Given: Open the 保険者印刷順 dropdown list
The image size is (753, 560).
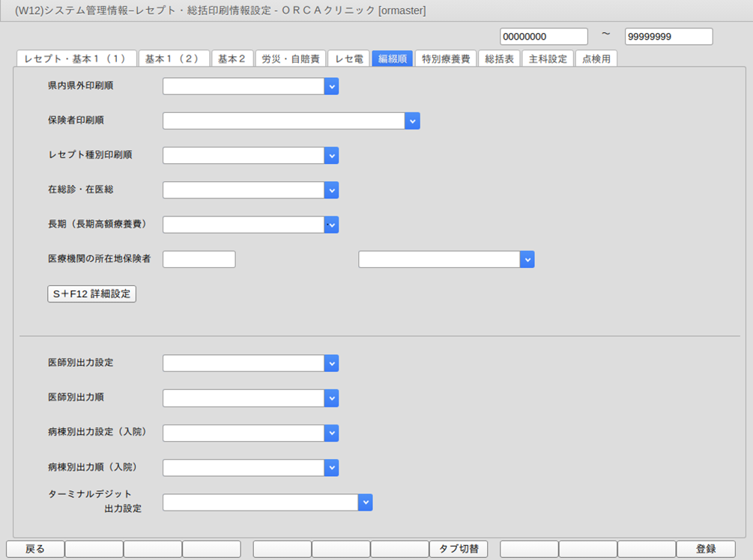Looking at the screenshot, I should click(x=412, y=121).
